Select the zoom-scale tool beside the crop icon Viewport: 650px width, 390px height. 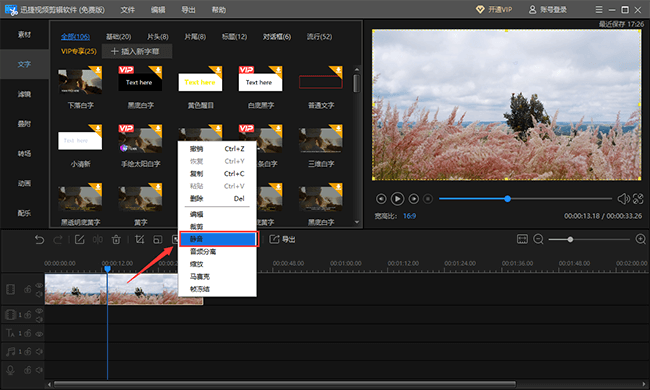[158, 240]
